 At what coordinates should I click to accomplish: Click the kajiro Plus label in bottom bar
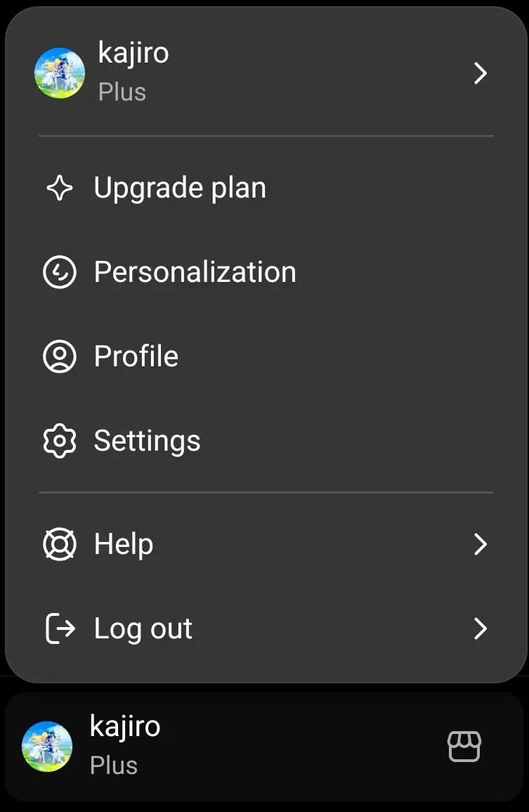point(125,745)
